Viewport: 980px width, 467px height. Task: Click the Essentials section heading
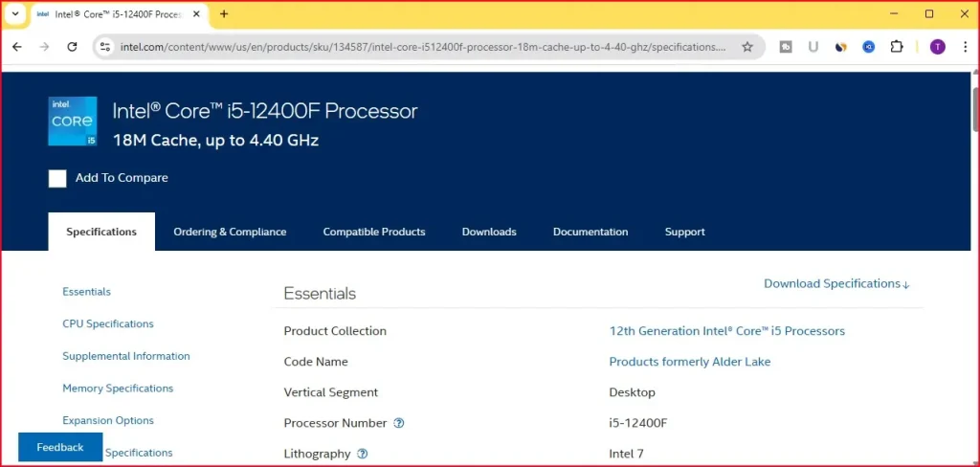pyautogui.click(x=320, y=294)
